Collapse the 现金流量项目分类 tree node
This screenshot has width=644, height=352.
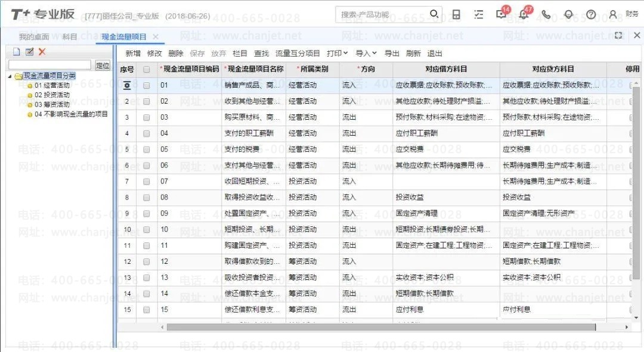(10, 76)
